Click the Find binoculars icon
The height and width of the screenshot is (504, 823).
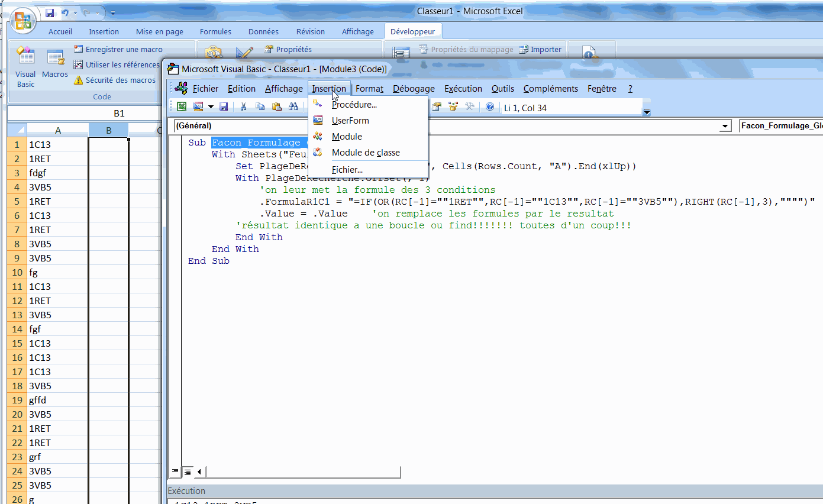[293, 107]
